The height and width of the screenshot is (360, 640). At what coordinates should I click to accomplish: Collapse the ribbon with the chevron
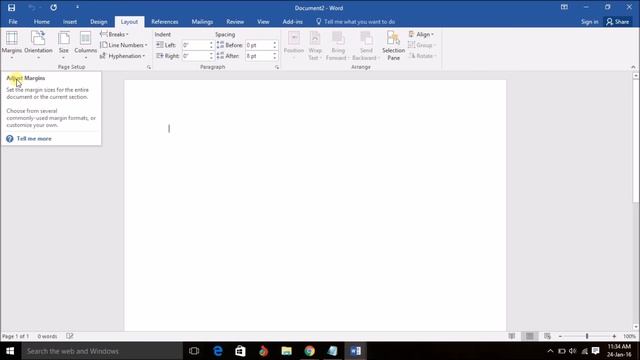coord(633,67)
